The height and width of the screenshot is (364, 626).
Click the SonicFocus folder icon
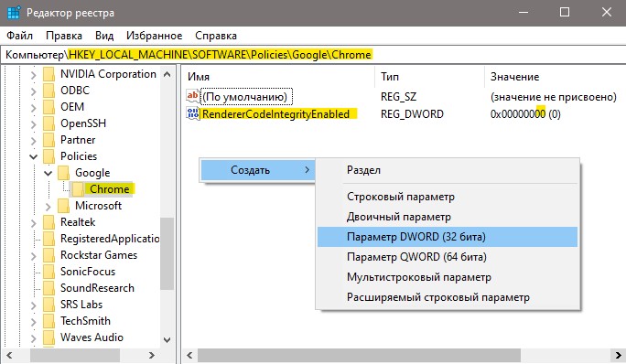pos(49,272)
